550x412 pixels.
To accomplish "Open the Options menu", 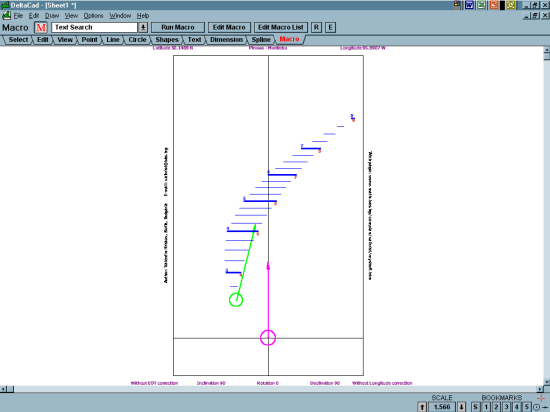I will click(x=93, y=16).
